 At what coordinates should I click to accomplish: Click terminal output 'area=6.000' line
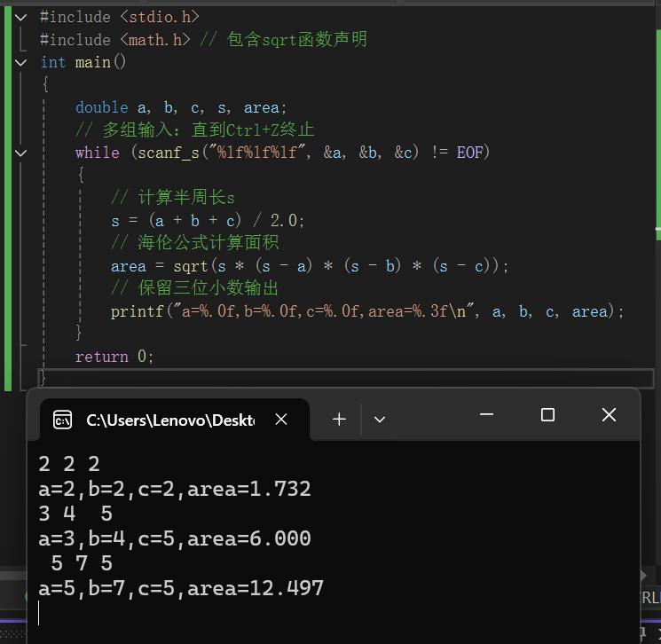[x=175, y=539]
